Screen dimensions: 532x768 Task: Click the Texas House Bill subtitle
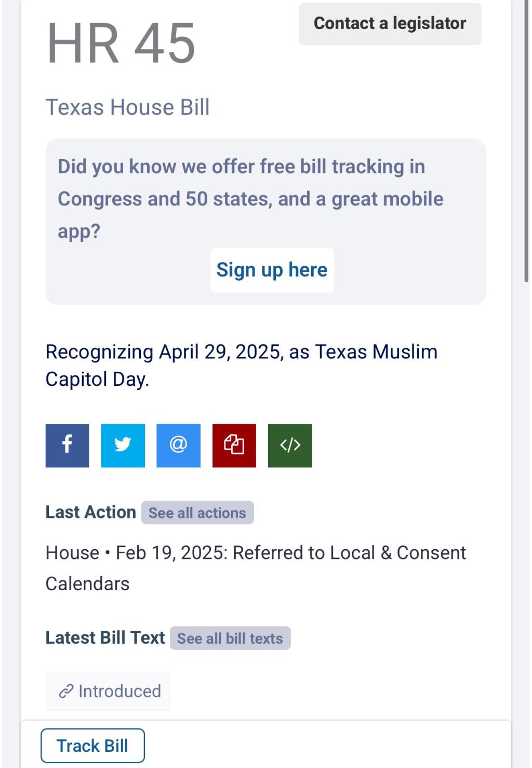128,107
